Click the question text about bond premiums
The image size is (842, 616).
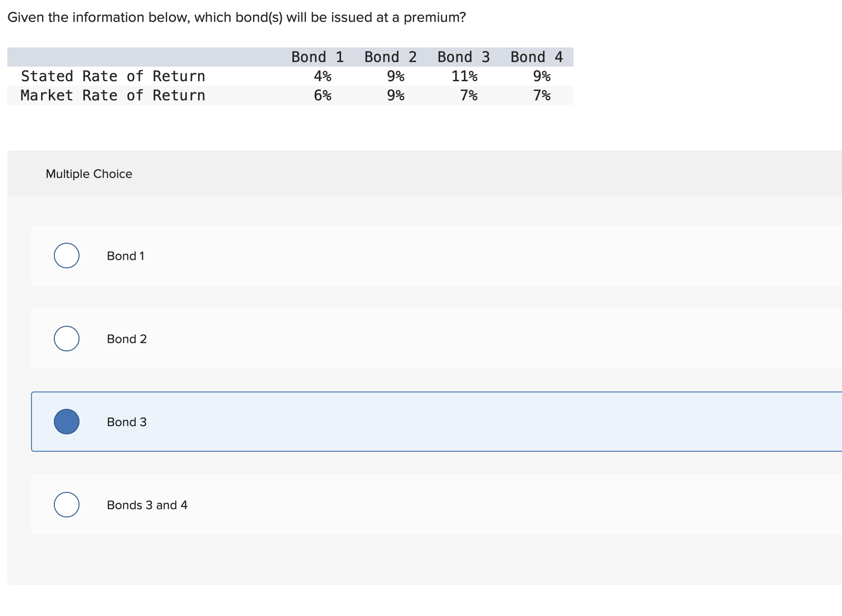[237, 17]
